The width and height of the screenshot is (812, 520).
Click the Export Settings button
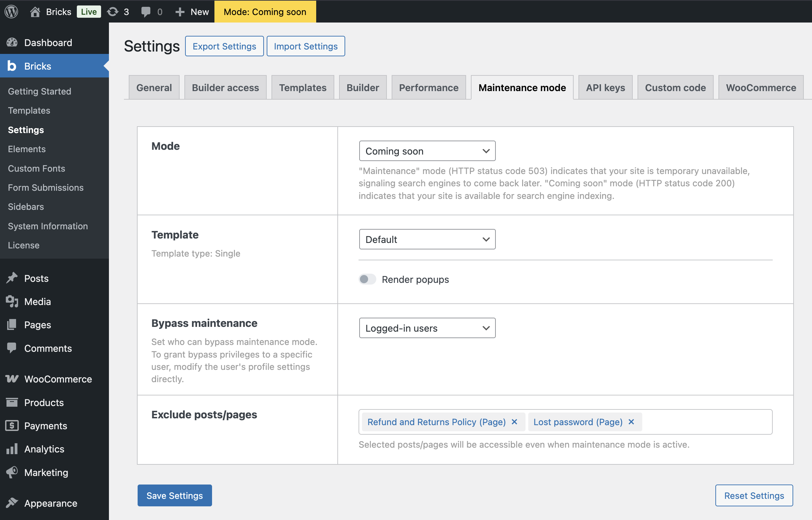point(224,46)
